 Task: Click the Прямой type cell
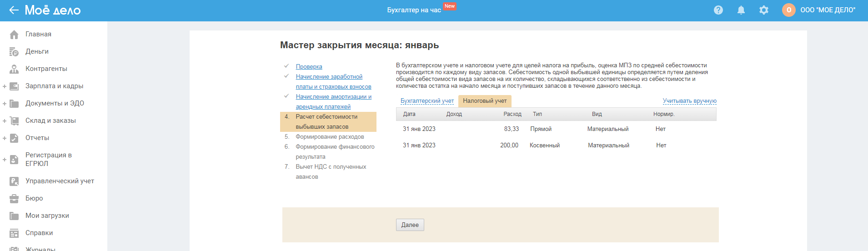point(541,129)
